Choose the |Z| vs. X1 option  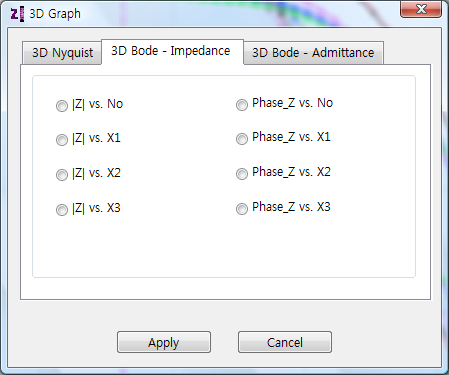coord(62,140)
